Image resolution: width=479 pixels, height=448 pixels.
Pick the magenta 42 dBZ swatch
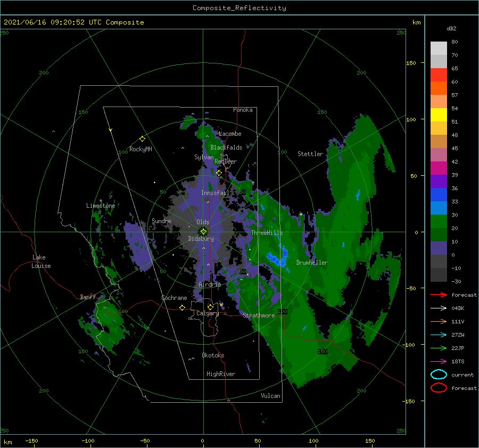[x=439, y=168]
